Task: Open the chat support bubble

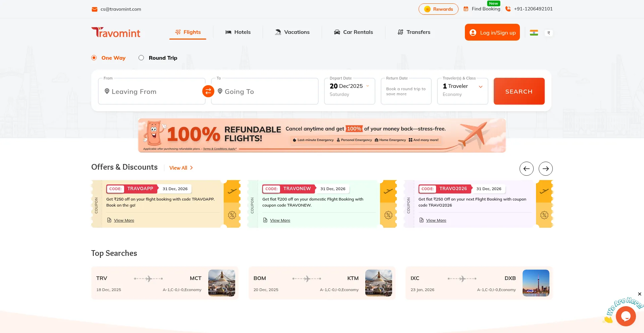Action: (626, 316)
